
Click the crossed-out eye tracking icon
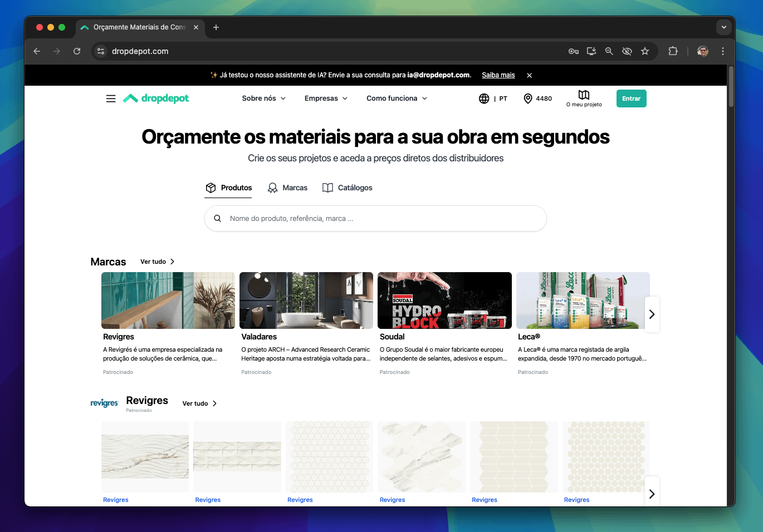pyautogui.click(x=627, y=51)
